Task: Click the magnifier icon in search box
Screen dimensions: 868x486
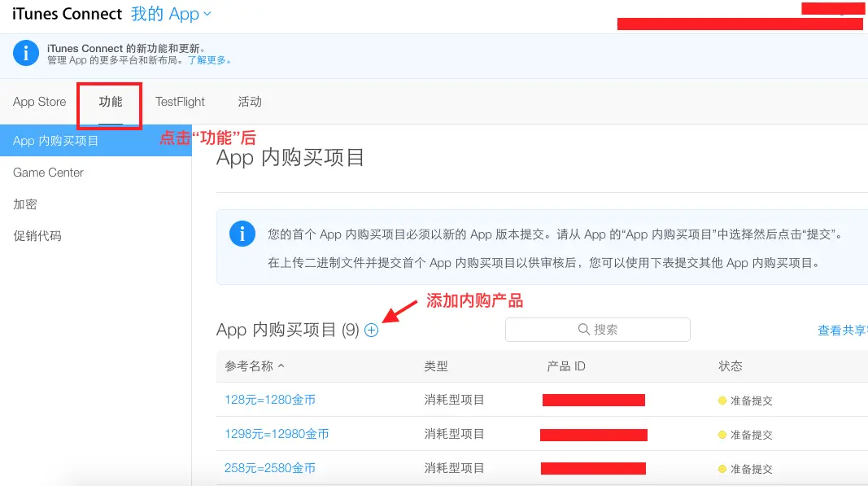Action: click(583, 329)
